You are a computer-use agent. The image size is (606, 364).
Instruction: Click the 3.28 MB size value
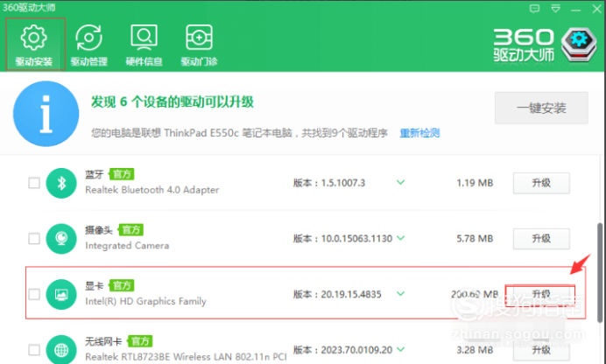(x=475, y=350)
